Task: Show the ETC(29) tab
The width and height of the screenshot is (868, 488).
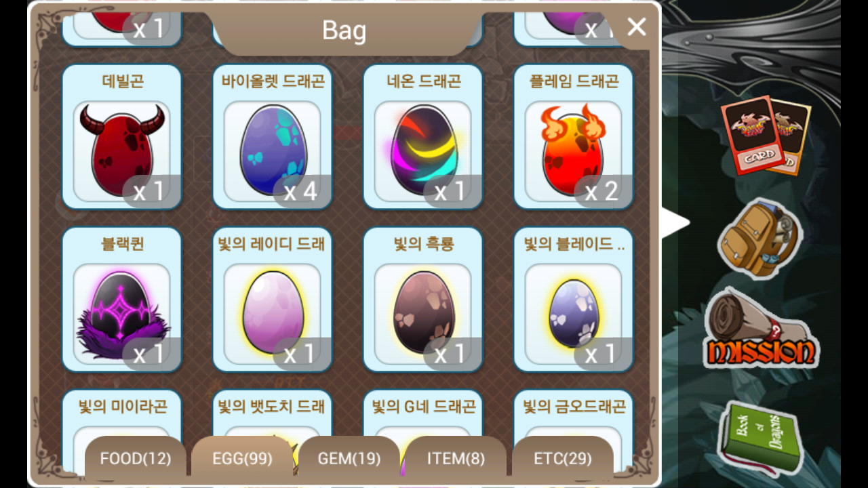Action: tap(563, 459)
